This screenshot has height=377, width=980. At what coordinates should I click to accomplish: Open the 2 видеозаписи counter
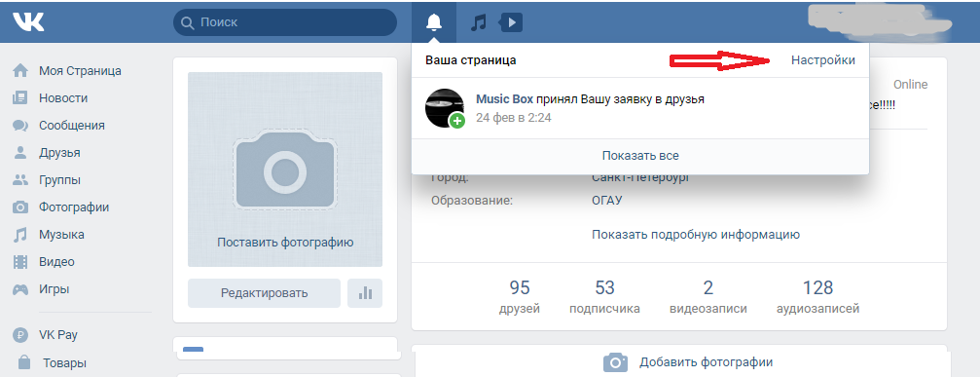[x=708, y=296]
